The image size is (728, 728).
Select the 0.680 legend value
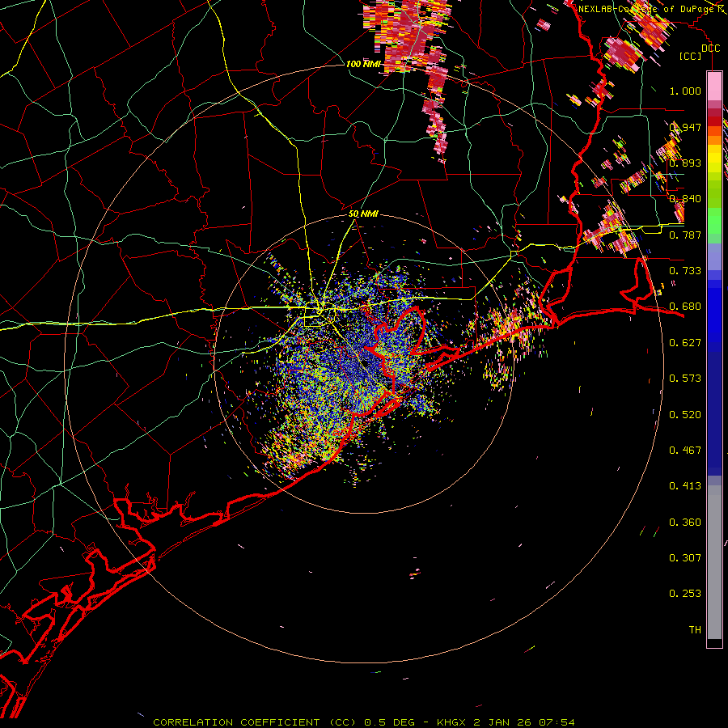pyautogui.click(x=685, y=307)
